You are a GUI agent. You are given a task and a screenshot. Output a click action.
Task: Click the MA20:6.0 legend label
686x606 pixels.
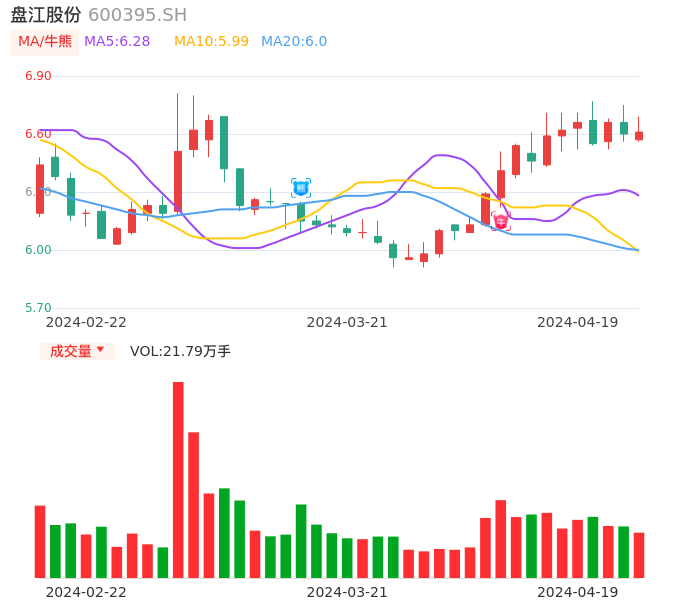coord(294,42)
